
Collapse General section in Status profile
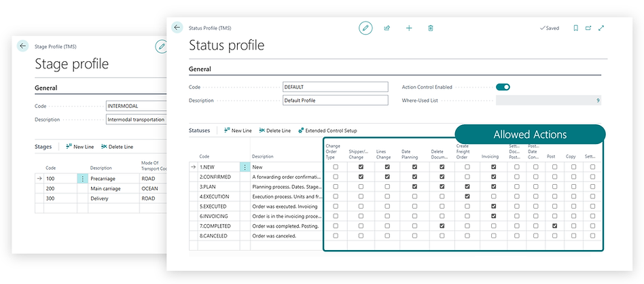200,69
